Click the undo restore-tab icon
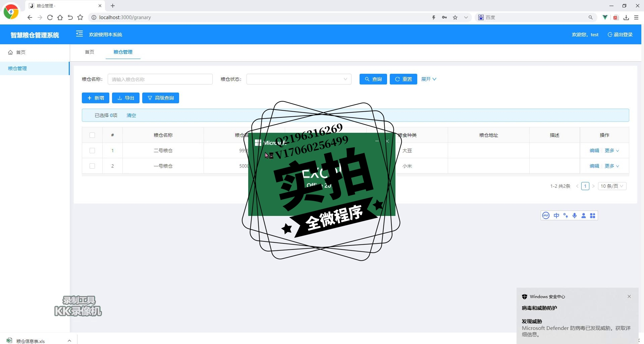 tap(70, 17)
